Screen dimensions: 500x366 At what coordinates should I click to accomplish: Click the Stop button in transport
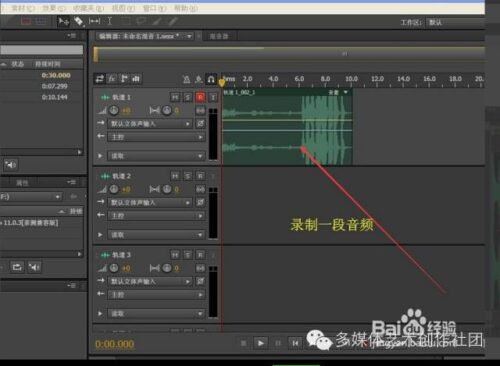(244, 343)
